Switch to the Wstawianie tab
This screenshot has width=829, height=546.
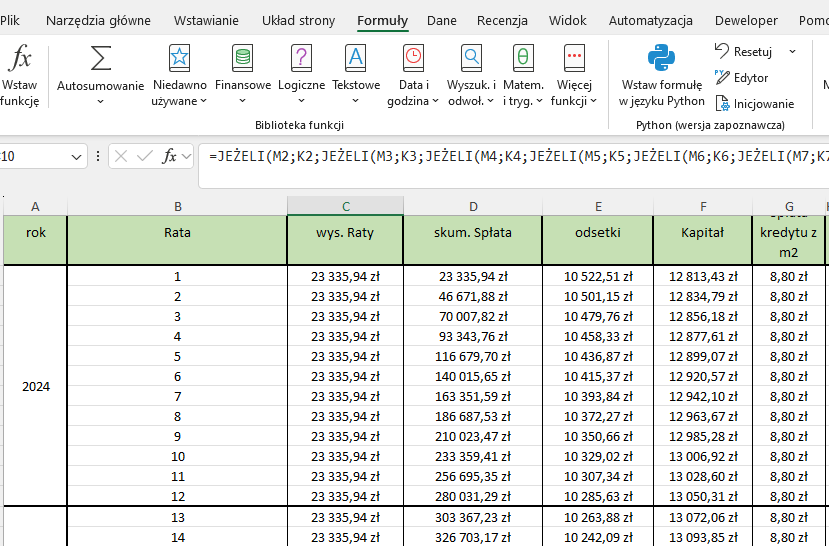coord(206,21)
